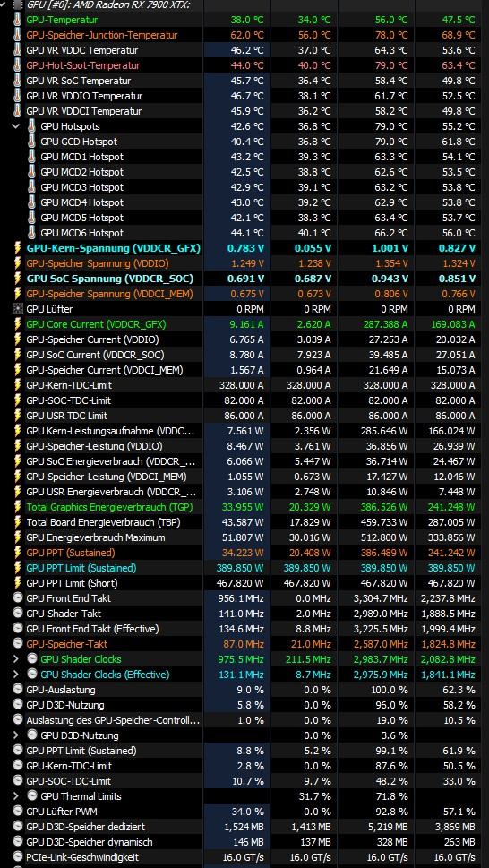Viewport: 489px width, 868px height.
Task: Click the 68.9 °C average value
Action: click(x=459, y=35)
